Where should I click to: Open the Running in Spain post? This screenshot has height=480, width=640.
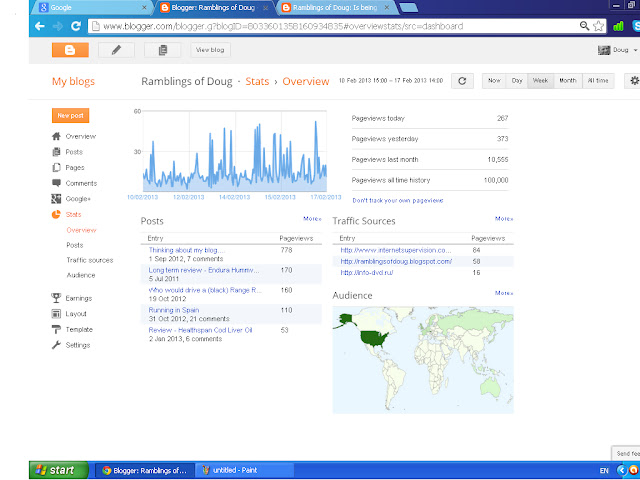click(x=174, y=310)
